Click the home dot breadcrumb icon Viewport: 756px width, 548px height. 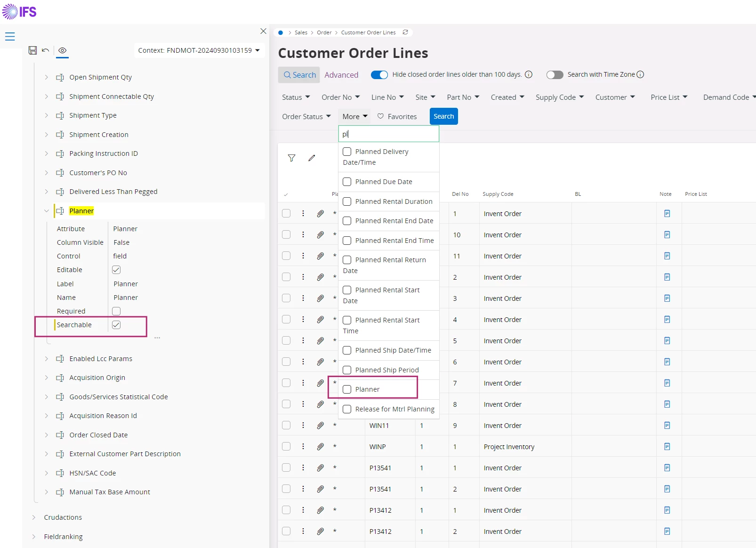click(281, 32)
